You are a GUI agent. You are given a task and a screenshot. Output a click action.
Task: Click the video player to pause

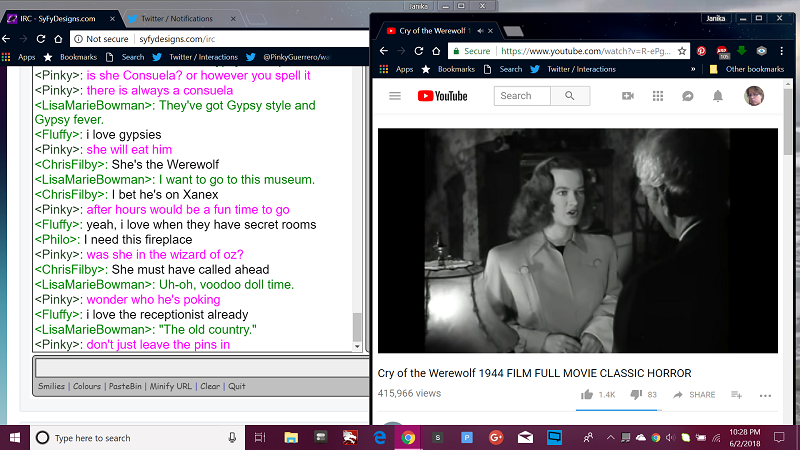(578, 240)
